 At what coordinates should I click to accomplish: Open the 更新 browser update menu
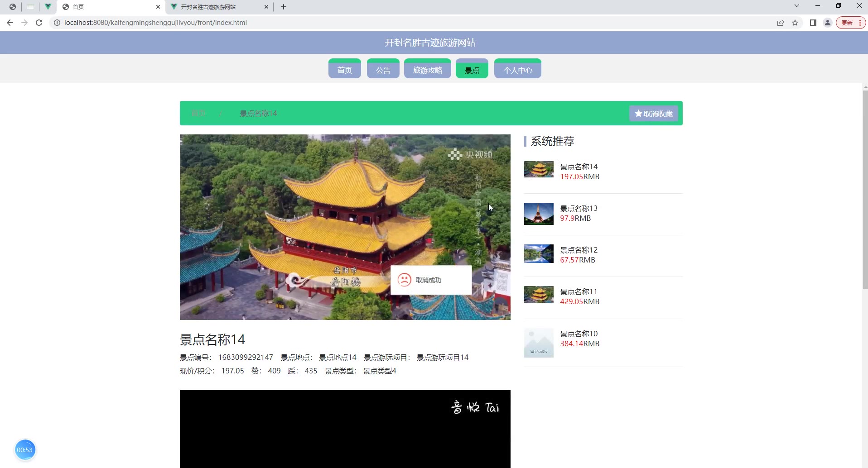851,23
